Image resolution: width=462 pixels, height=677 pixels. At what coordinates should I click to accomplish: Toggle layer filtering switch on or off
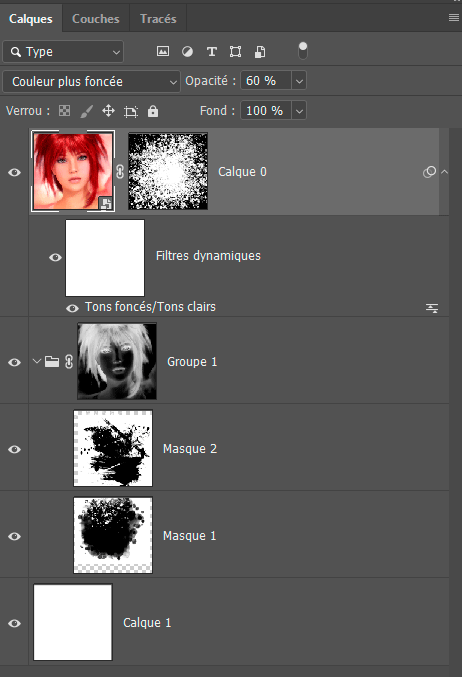click(303, 51)
